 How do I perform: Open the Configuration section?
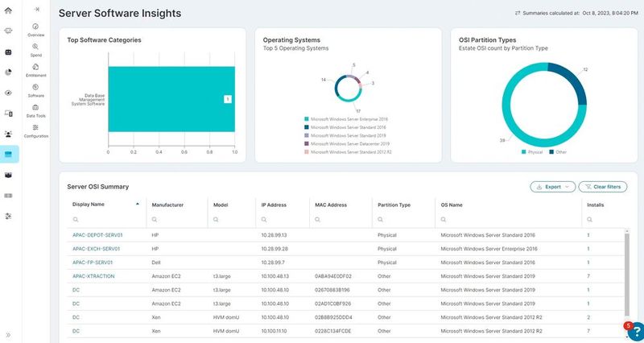(35, 131)
